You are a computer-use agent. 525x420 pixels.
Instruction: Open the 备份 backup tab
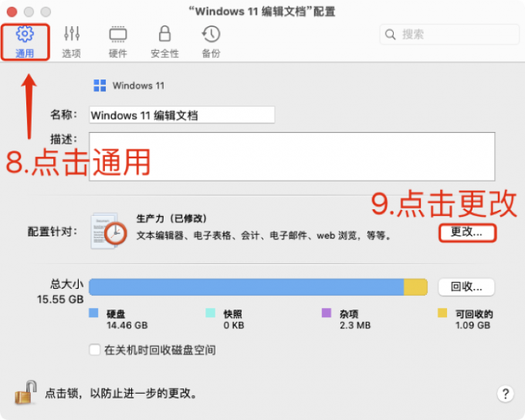click(x=211, y=42)
